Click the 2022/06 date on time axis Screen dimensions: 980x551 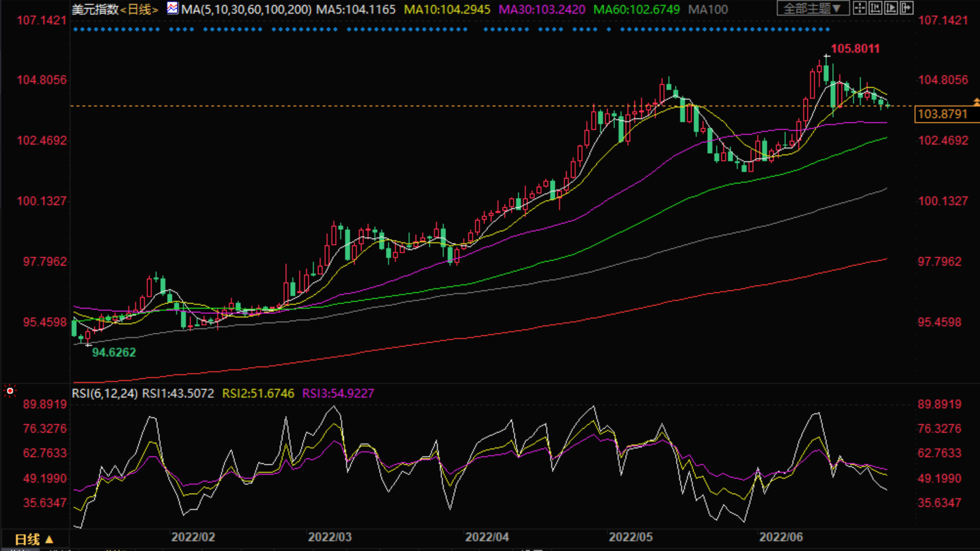[781, 537]
